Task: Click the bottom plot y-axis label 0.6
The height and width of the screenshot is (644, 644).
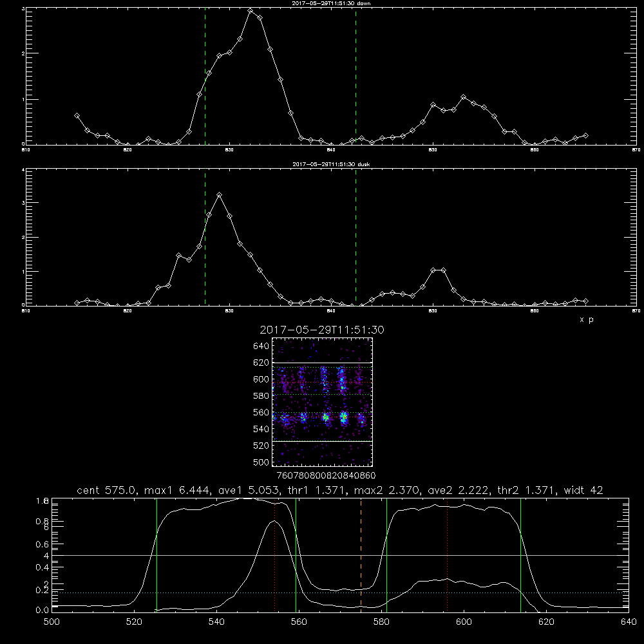Action: pyautogui.click(x=43, y=544)
